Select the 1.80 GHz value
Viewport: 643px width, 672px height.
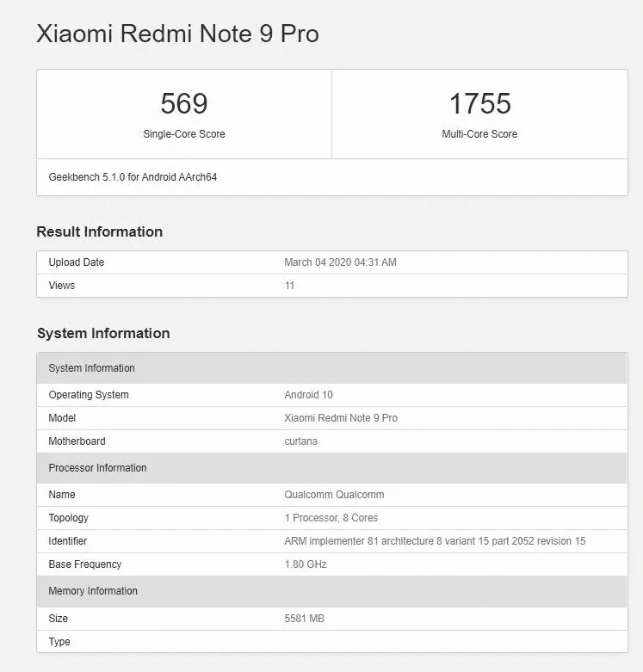pos(306,564)
